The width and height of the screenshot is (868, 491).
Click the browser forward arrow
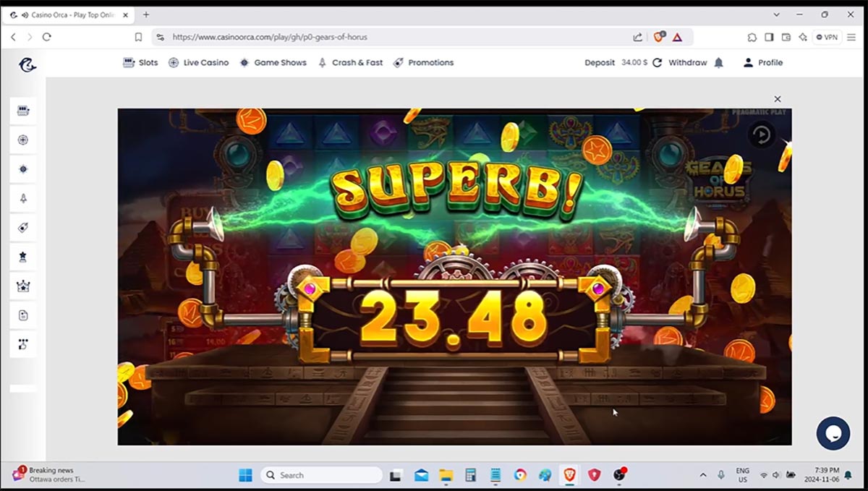click(x=30, y=37)
